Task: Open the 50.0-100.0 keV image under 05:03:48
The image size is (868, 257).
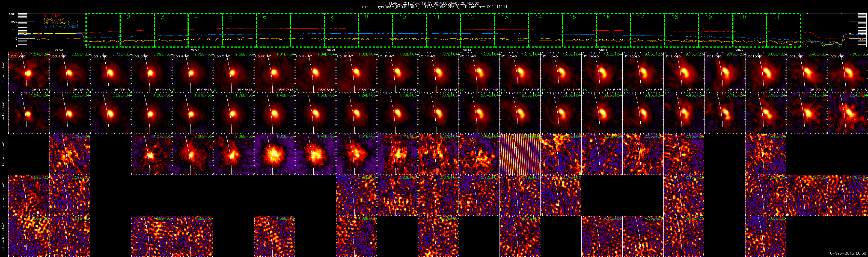Action: click(x=152, y=236)
